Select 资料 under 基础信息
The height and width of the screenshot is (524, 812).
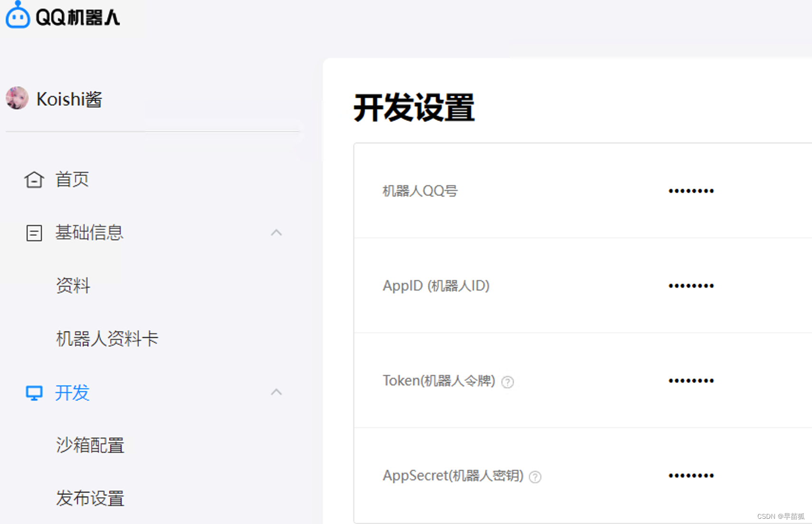pos(73,286)
